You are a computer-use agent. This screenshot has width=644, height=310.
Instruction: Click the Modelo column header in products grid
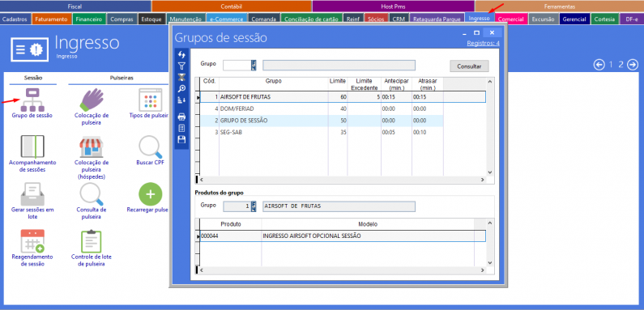(x=368, y=224)
